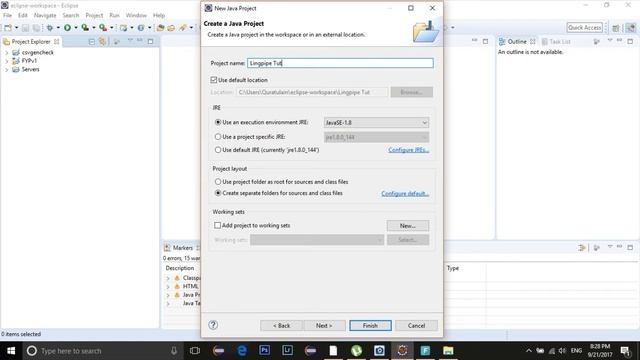Image resolution: width=640 pixels, height=360 pixels.
Task: Open the JavaSE-1.8 execution environment dropdown
Action: (x=376, y=122)
